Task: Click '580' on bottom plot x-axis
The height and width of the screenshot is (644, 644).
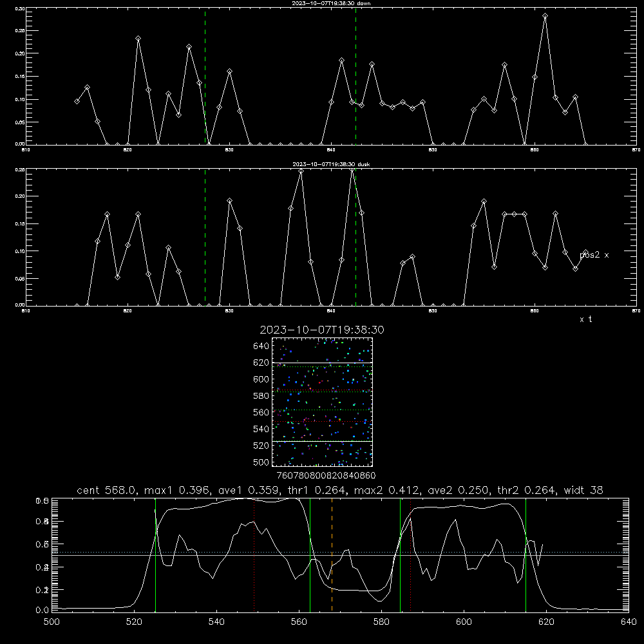Action: click(381, 622)
